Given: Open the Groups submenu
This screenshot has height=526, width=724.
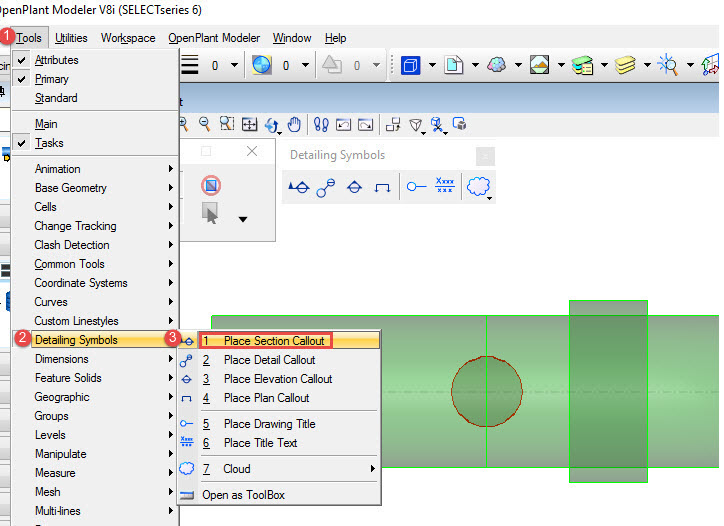Looking at the screenshot, I should click(x=95, y=416).
